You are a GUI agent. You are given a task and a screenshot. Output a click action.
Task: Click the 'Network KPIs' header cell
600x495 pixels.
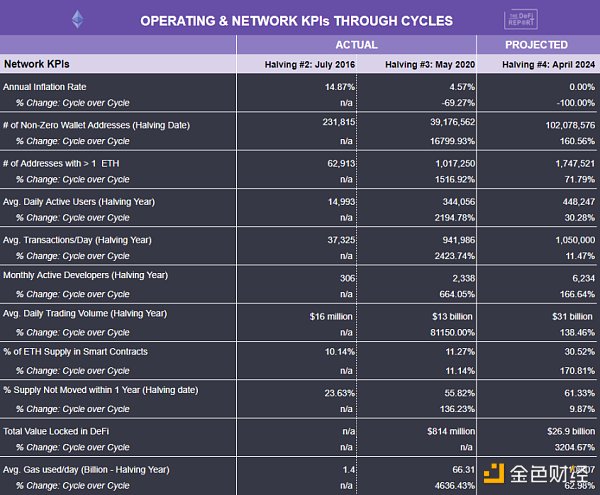click(x=37, y=64)
